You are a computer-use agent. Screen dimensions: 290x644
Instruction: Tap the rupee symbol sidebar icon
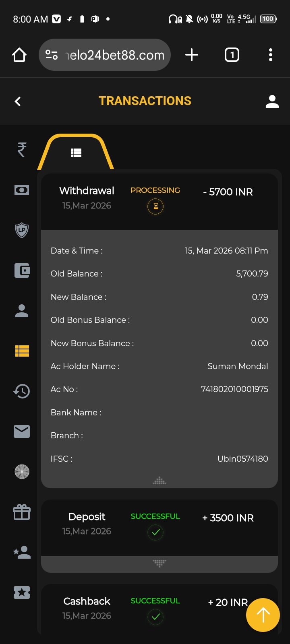click(22, 150)
